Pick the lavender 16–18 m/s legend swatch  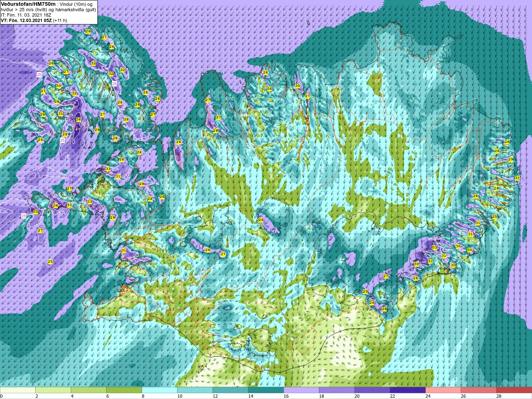(x=301, y=390)
